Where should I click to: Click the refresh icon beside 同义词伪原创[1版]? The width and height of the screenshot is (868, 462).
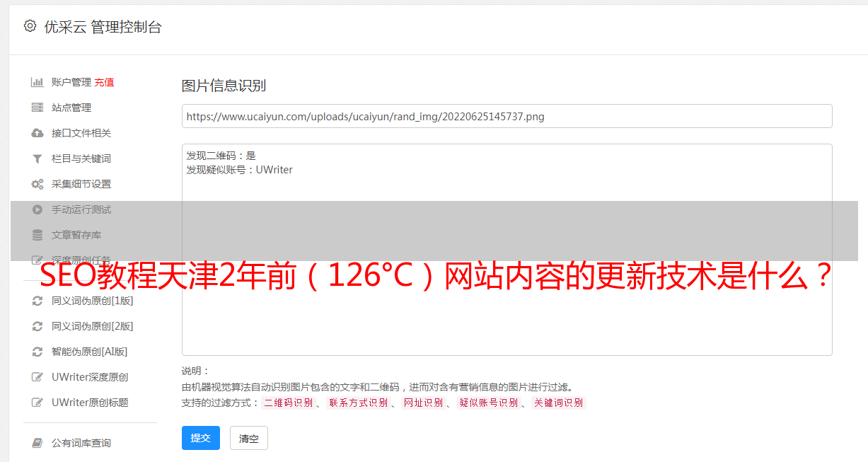37,301
